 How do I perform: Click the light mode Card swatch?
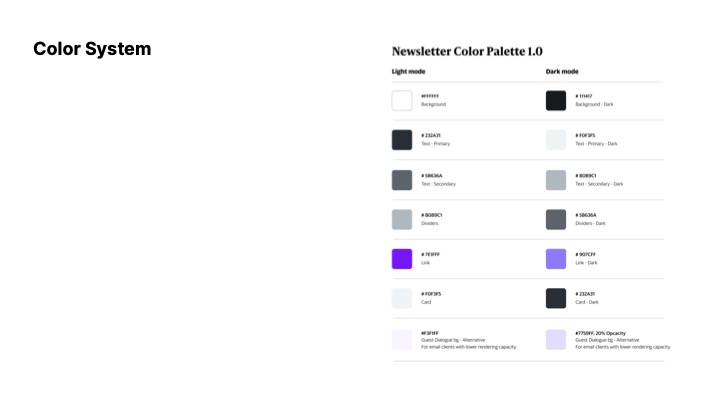(402, 298)
